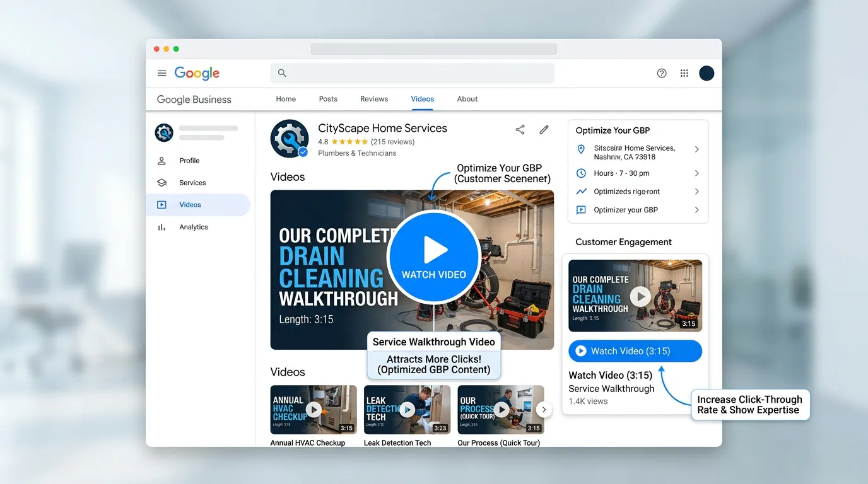Image resolution: width=868 pixels, height=484 pixels.
Task: Play the main Drain Cleaning Walkthrough video
Action: coord(434,257)
